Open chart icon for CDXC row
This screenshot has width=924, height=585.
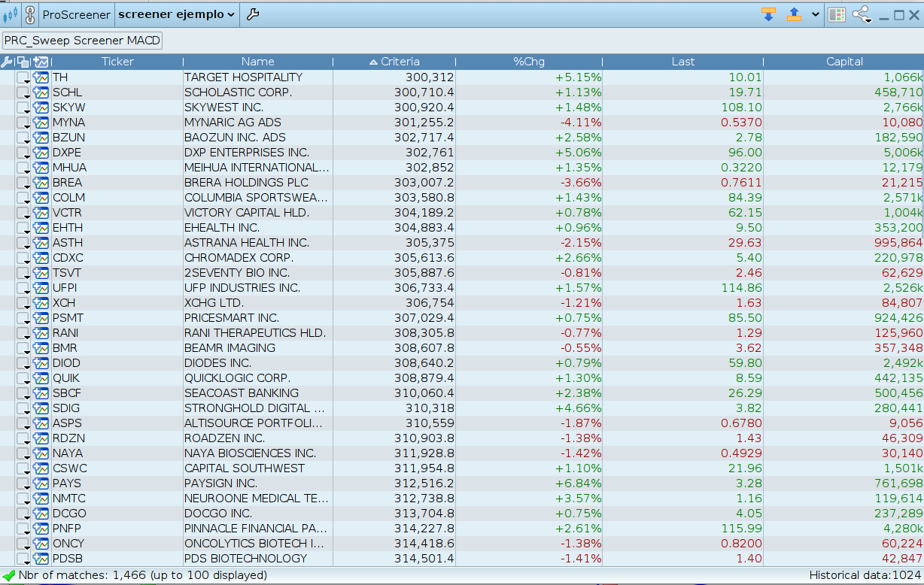pyautogui.click(x=41, y=258)
